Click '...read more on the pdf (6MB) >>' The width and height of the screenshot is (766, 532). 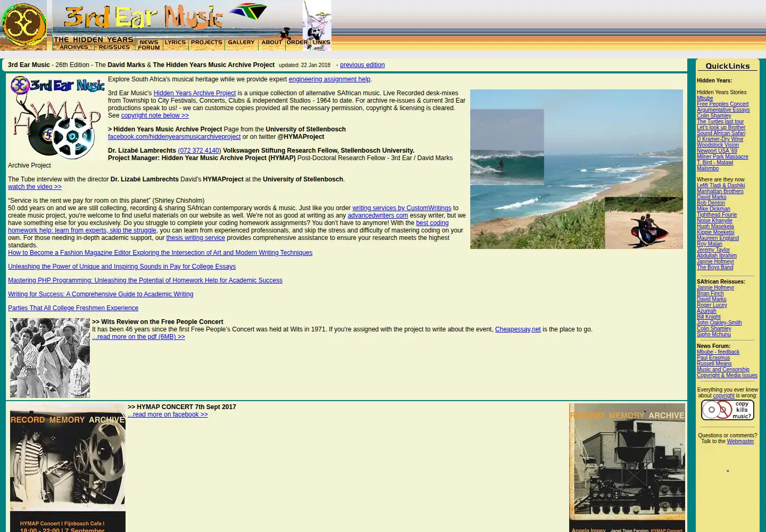click(138, 337)
